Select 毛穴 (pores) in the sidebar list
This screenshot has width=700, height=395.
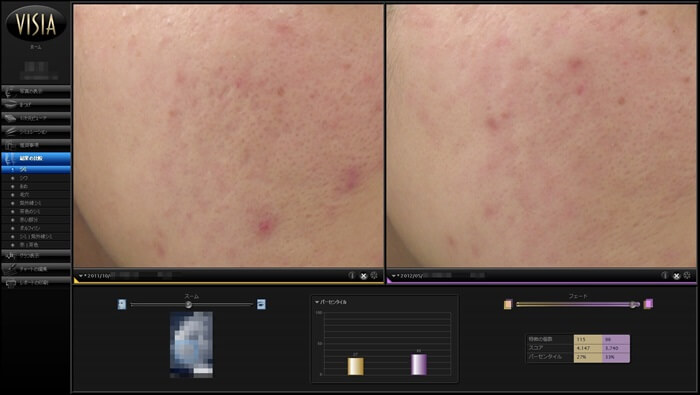[x=36, y=195]
